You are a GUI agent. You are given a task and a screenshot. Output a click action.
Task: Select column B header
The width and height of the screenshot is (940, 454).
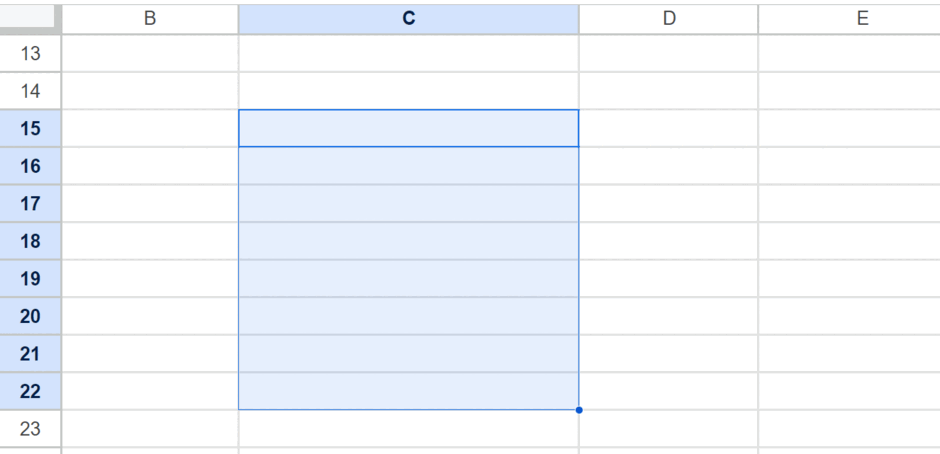point(150,19)
